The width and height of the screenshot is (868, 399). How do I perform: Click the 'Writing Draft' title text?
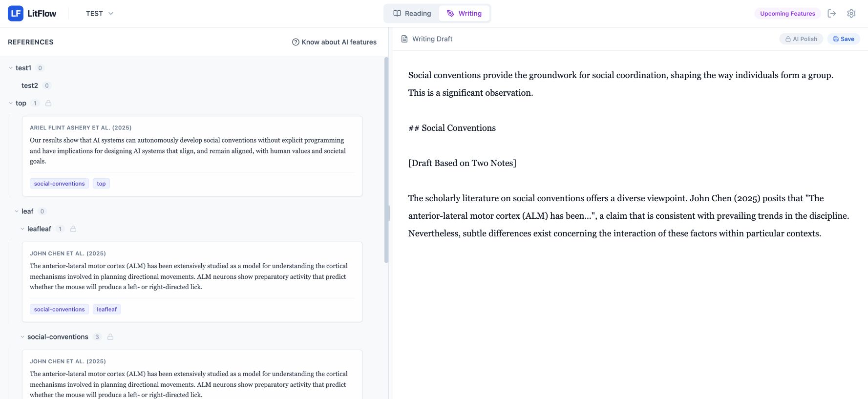coord(432,39)
